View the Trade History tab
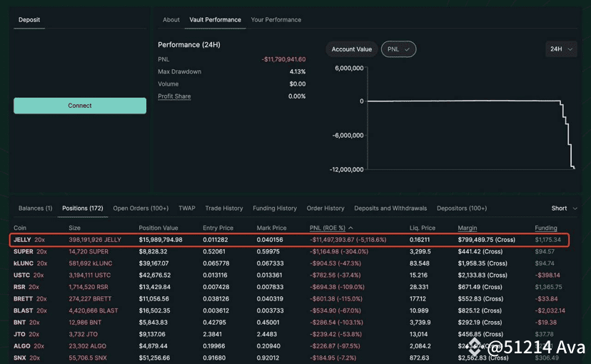 point(224,208)
